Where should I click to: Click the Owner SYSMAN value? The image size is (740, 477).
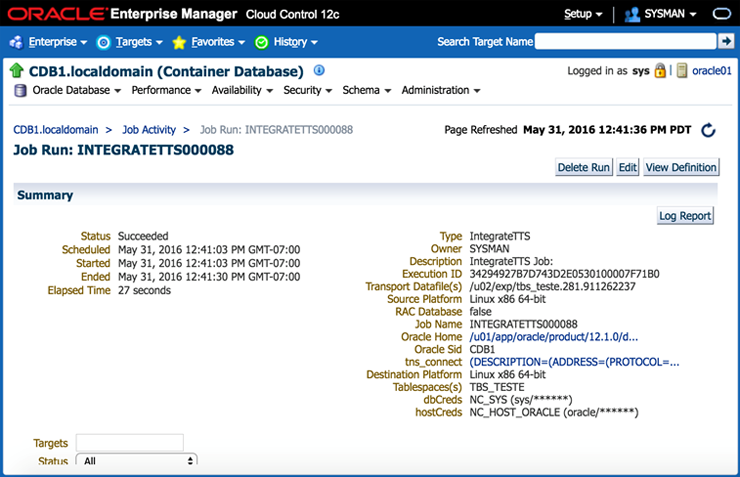(489, 249)
